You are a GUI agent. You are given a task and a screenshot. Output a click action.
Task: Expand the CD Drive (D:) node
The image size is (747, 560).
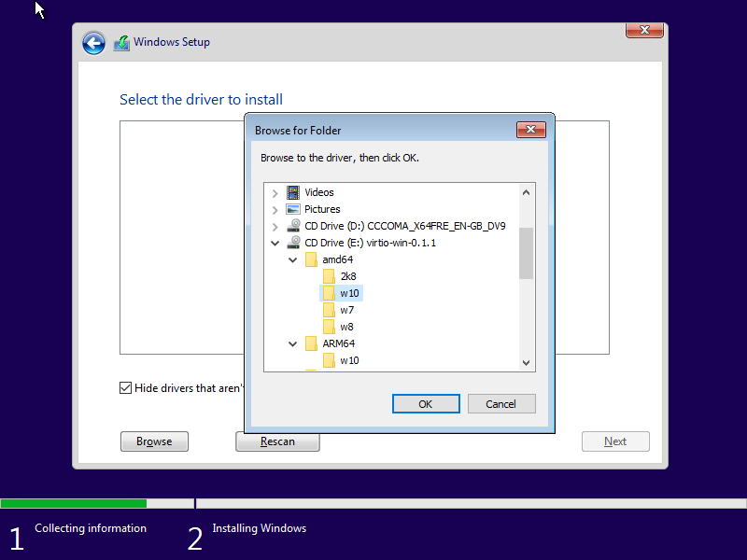[275, 227]
